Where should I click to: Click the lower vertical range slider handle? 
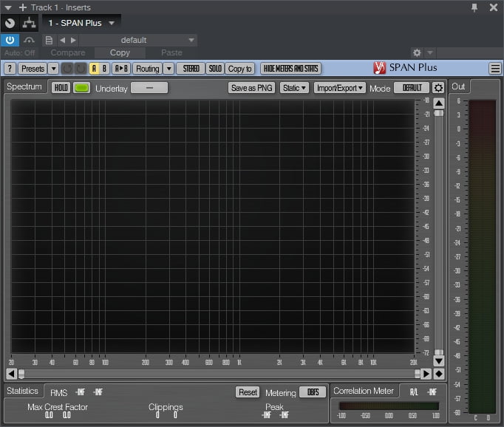click(x=439, y=352)
